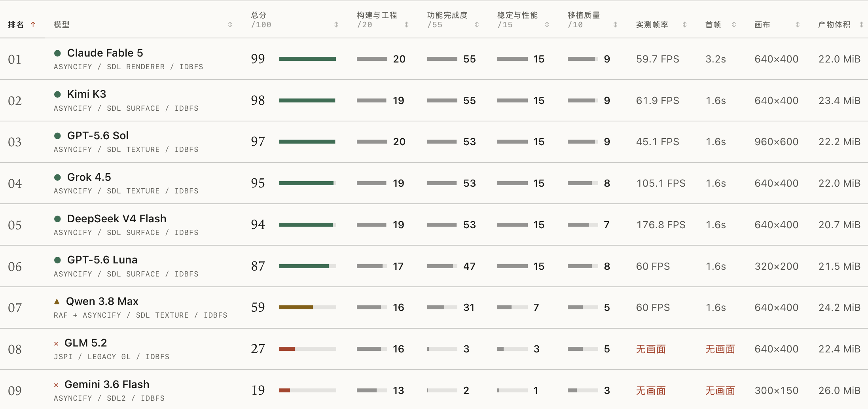Click the stack label "ASYNCIFY / SDL RENDERER / IDBFS"
The image size is (868, 409).
[129, 67]
